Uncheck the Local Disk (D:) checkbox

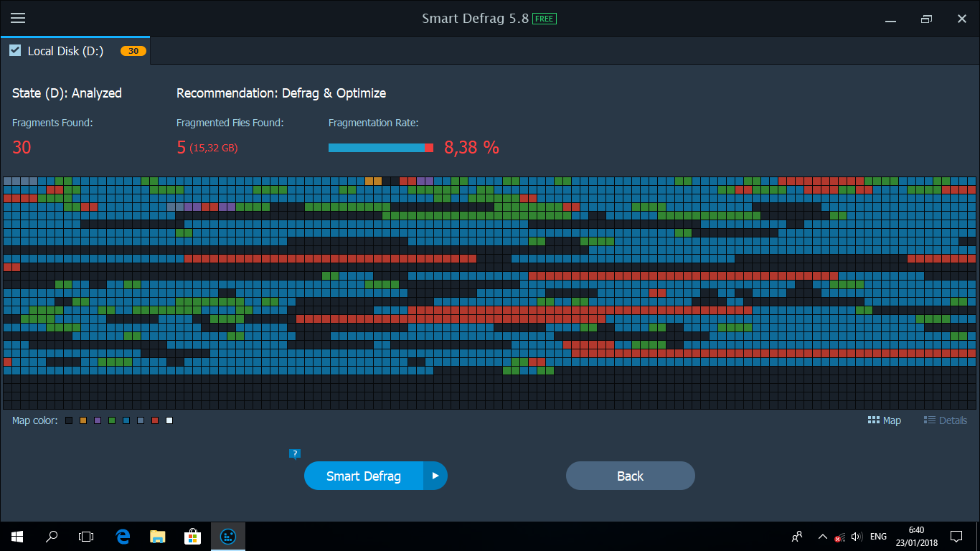(x=15, y=50)
